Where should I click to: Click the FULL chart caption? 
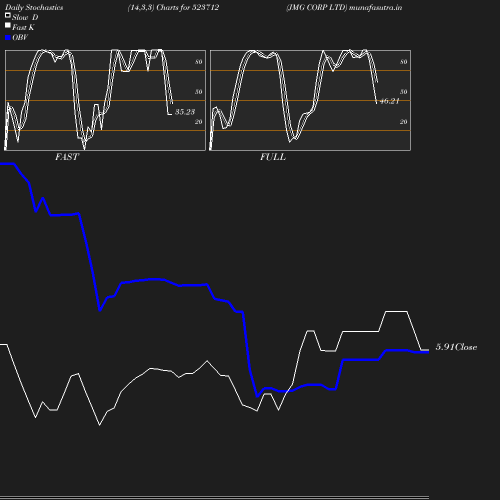273,157
